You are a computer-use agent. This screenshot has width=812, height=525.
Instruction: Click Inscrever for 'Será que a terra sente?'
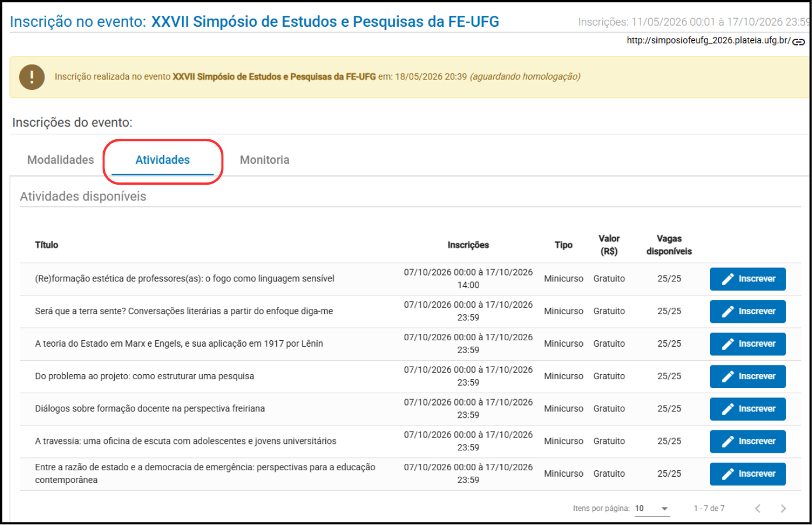[x=748, y=312]
